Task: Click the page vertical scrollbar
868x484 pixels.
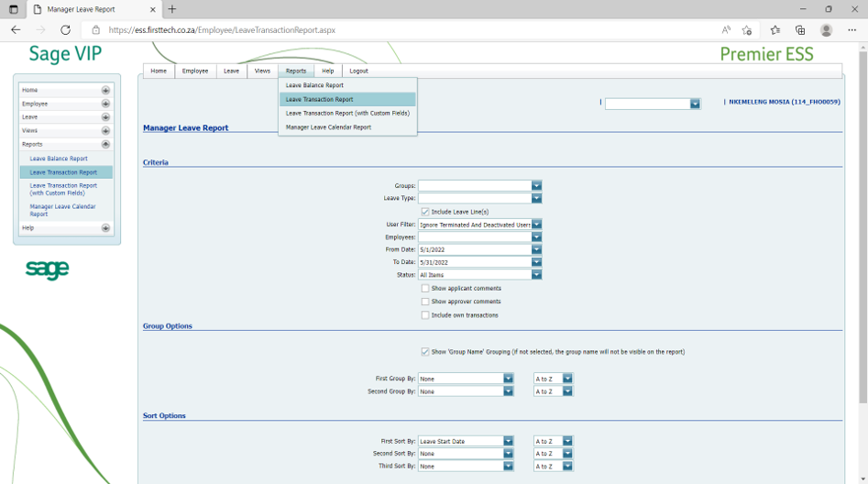Action: coord(863,229)
